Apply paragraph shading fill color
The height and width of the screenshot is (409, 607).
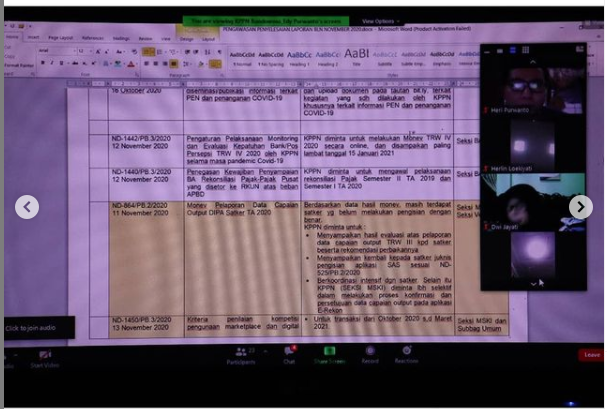[201, 64]
